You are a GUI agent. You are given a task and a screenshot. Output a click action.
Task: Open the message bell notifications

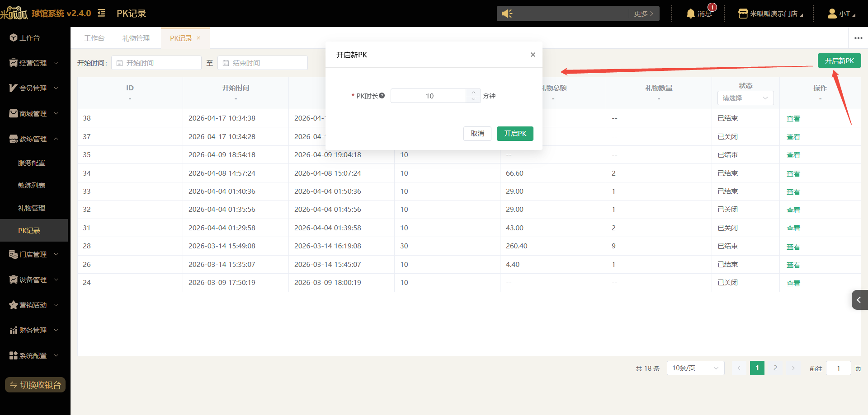coord(690,14)
